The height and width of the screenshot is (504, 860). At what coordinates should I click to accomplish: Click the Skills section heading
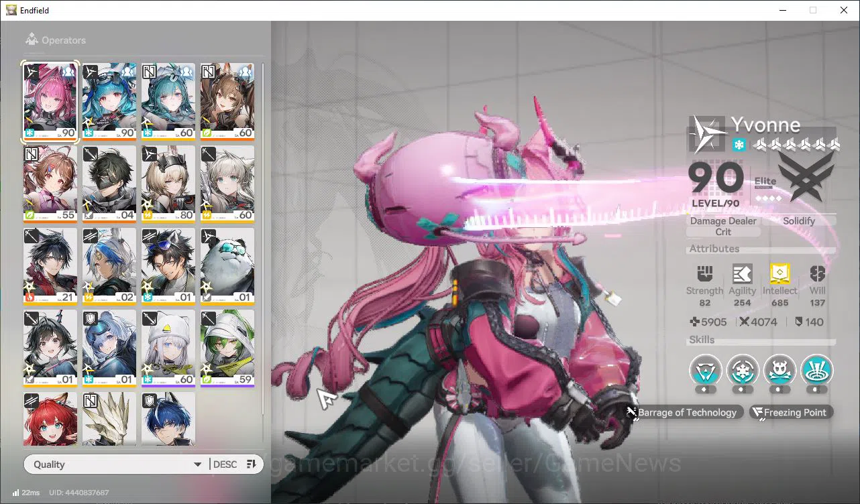tap(702, 340)
